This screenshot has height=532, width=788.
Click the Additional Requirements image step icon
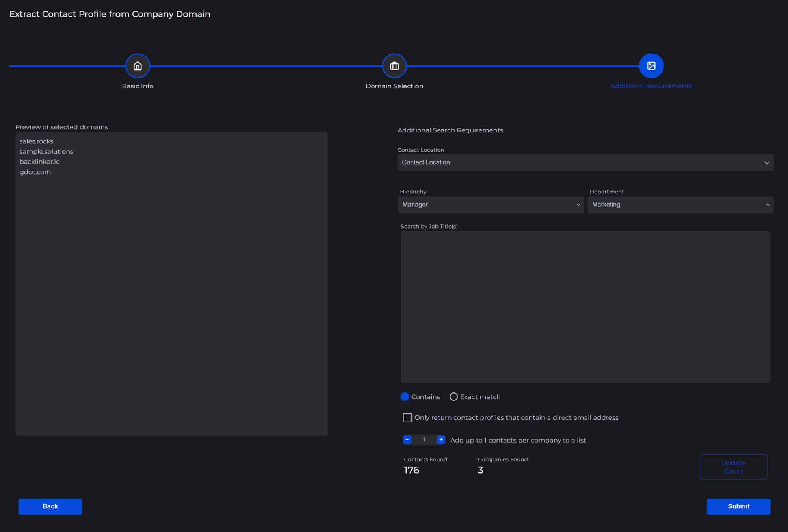pyautogui.click(x=651, y=66)
